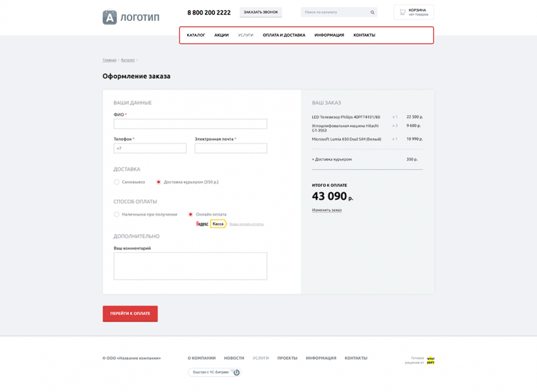Screen dimensions: 537x392
Task: Choose Наличными при получении payment
Action: 116,214
